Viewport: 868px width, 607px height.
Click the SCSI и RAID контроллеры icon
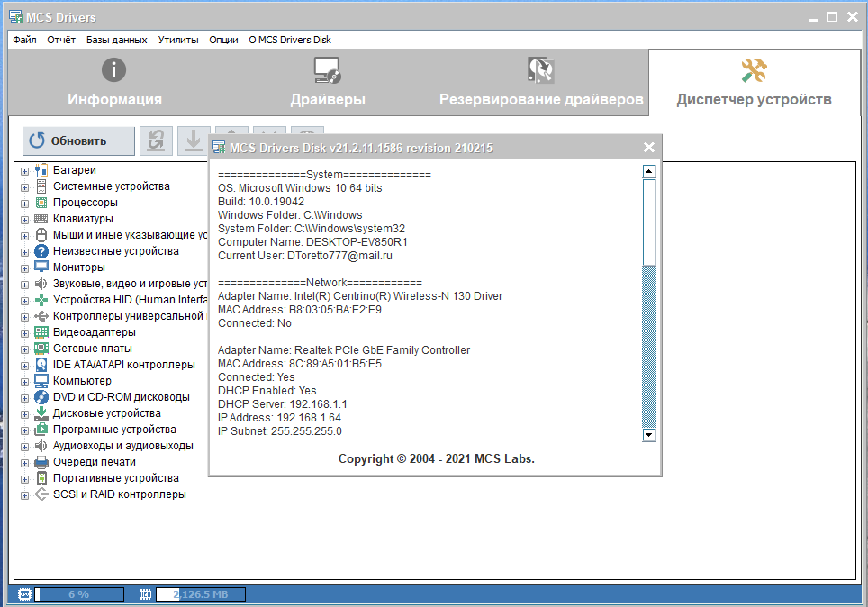(41, 494)
